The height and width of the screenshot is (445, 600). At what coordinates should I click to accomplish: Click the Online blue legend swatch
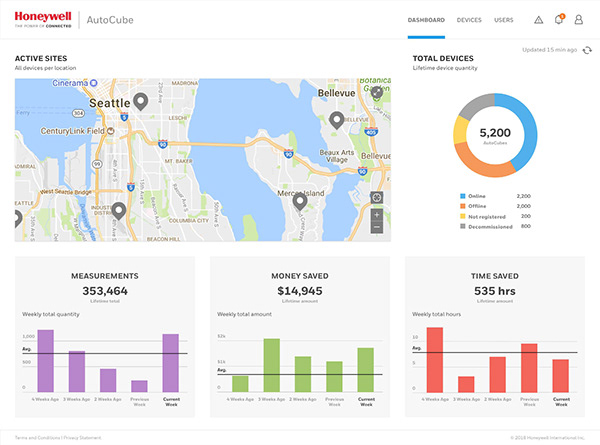click(x=462, y=196)
